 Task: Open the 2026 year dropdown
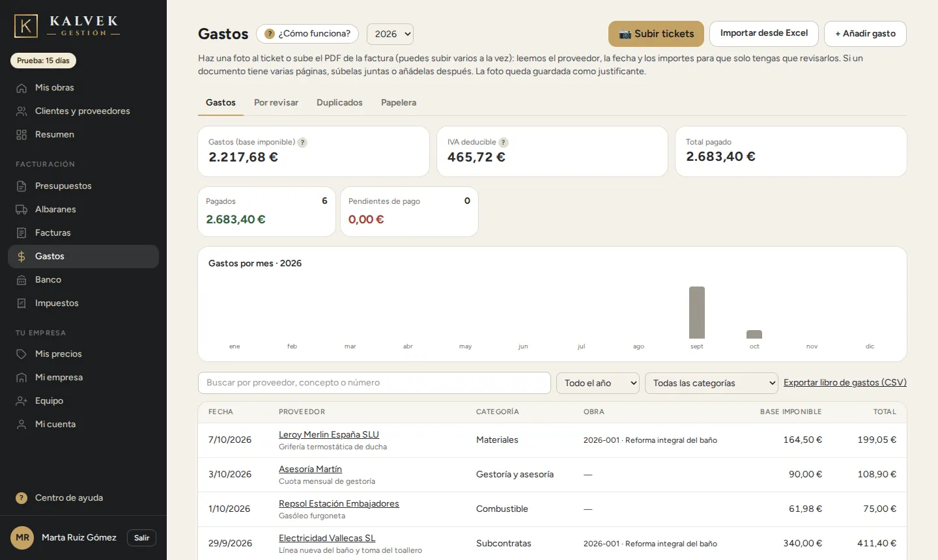pos(390,34)
